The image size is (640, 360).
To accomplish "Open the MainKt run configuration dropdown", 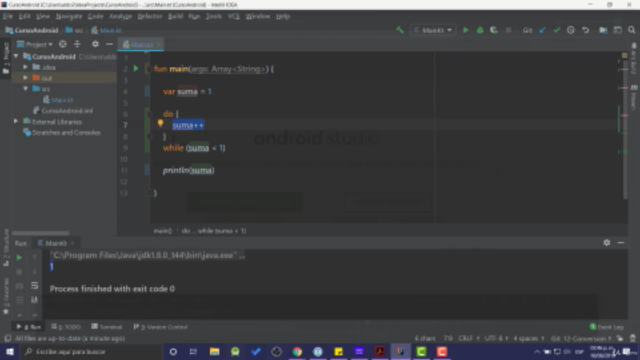I will click(x=433, y=30).
